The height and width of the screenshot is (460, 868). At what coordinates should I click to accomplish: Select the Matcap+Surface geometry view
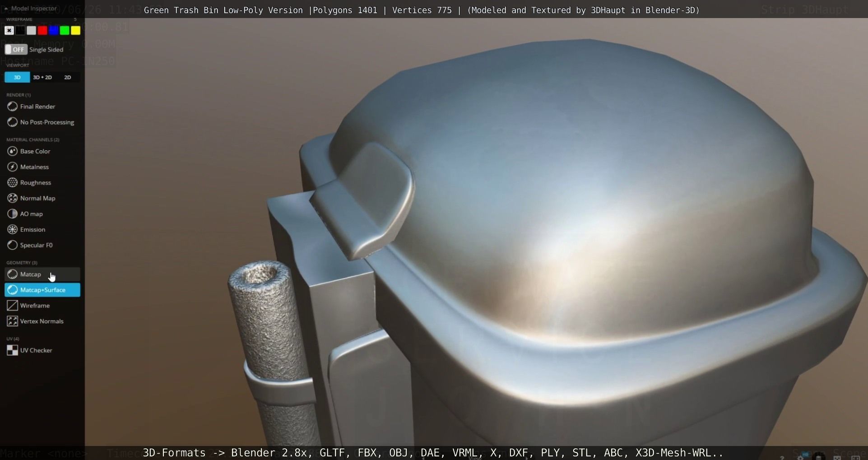[42, 290]
